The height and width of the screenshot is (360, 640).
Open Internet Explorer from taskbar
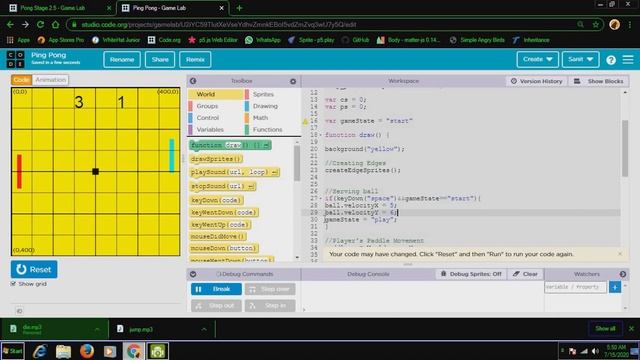tap(40, 351)
